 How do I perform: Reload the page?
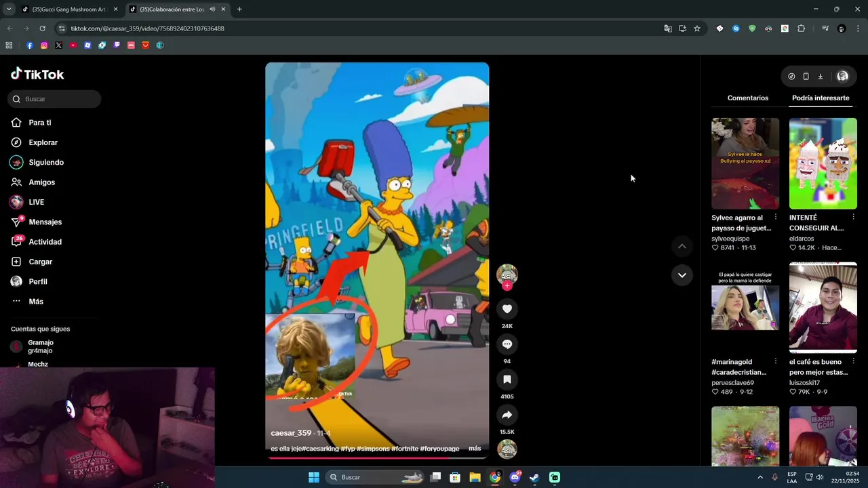point(42,28)
